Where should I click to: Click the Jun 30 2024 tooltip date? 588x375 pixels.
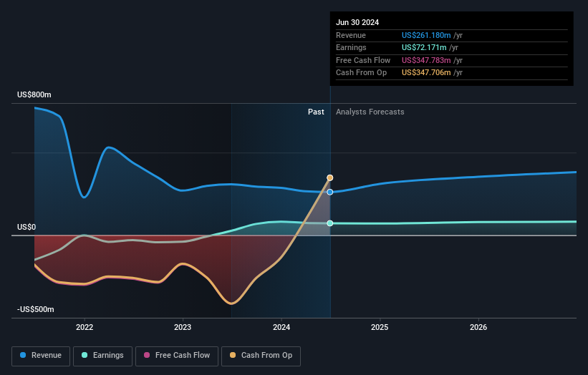tap(357, 22)
